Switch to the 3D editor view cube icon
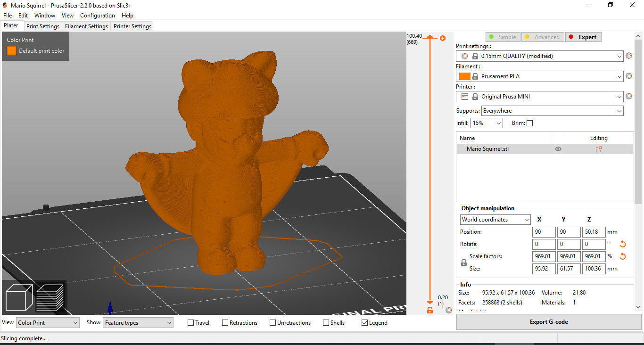 [18, 298]
